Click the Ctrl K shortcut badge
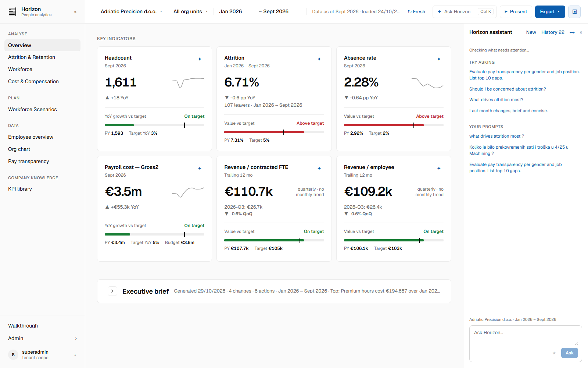This screenshot has height=368, width=588. tap(485, 12)
